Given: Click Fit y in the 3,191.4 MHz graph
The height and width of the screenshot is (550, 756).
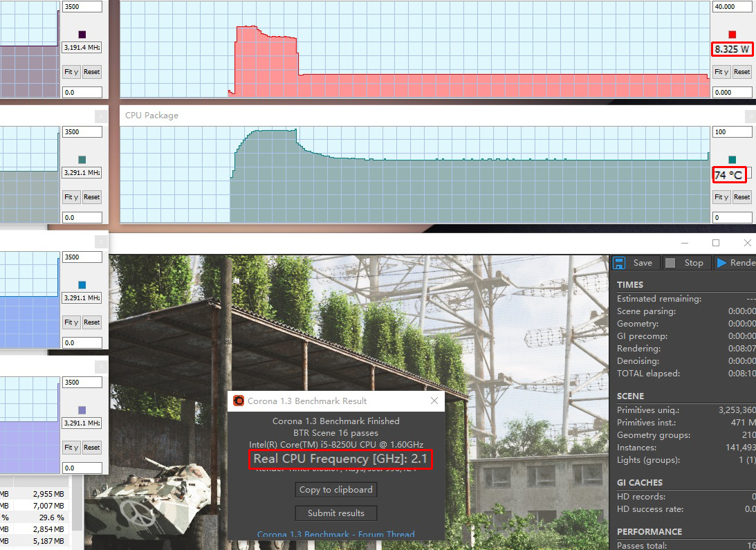Looking at the screenshot, I should click(71, 72).
